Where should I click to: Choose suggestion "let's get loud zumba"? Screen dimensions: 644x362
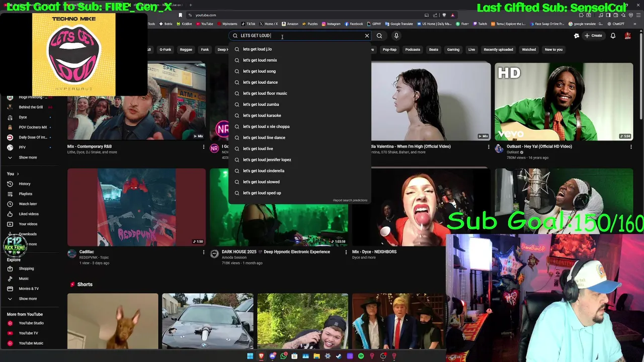coord(300,105)
